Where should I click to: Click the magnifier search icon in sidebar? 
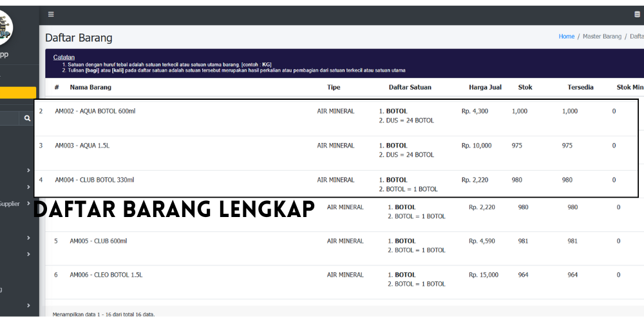[x=27, y=118]
